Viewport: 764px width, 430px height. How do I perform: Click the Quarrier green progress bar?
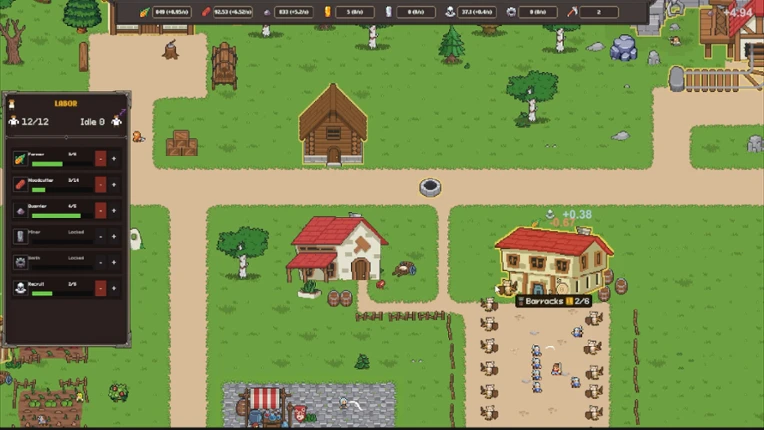(x=56, y=216)
